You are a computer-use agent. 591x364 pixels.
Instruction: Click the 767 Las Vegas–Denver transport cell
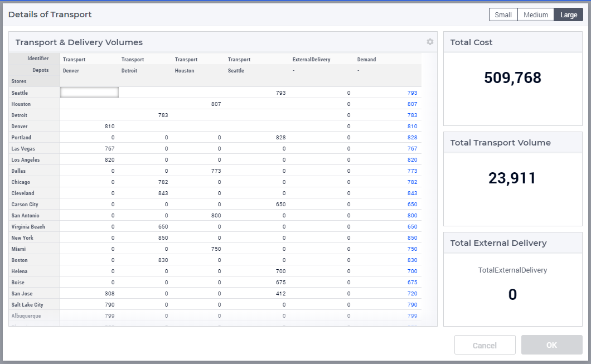point(89,148)
